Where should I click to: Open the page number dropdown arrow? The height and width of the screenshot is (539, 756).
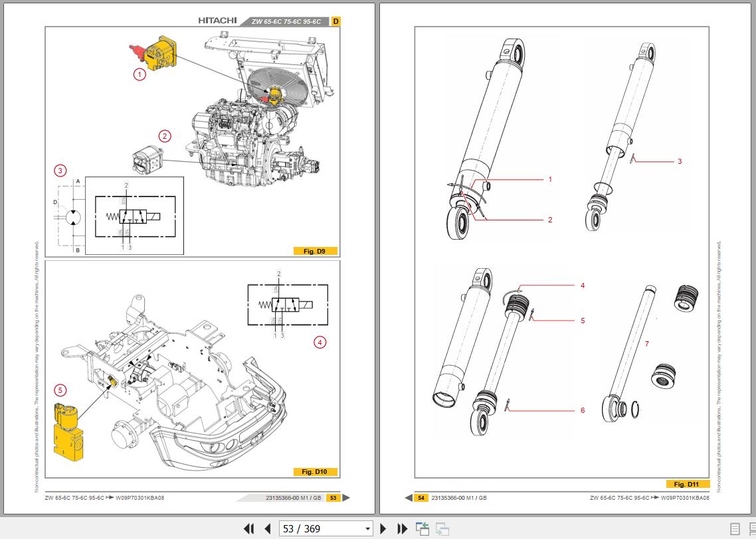point(367,528)
